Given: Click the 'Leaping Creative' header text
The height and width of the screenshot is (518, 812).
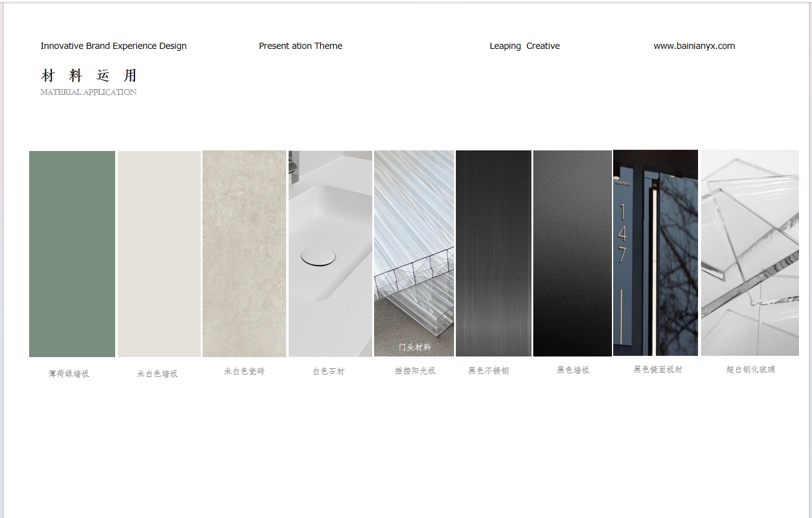Looking at the screenshot, I should tap(525, 46).
